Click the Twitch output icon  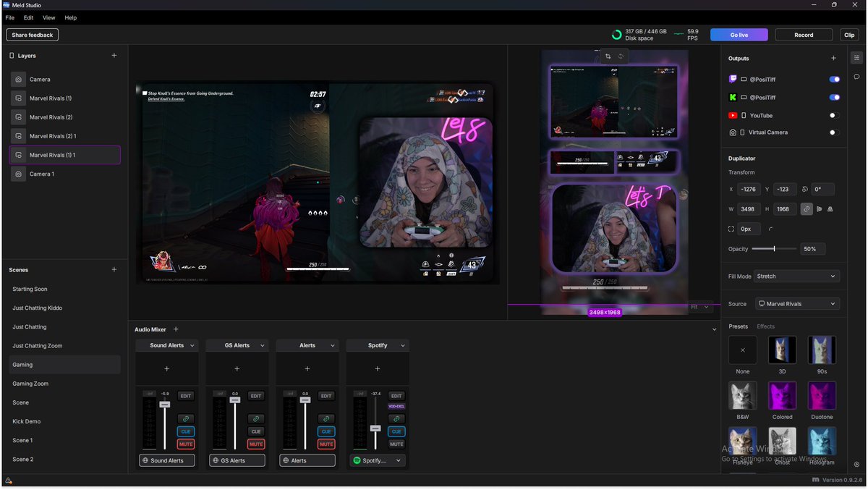click(733, 79)
